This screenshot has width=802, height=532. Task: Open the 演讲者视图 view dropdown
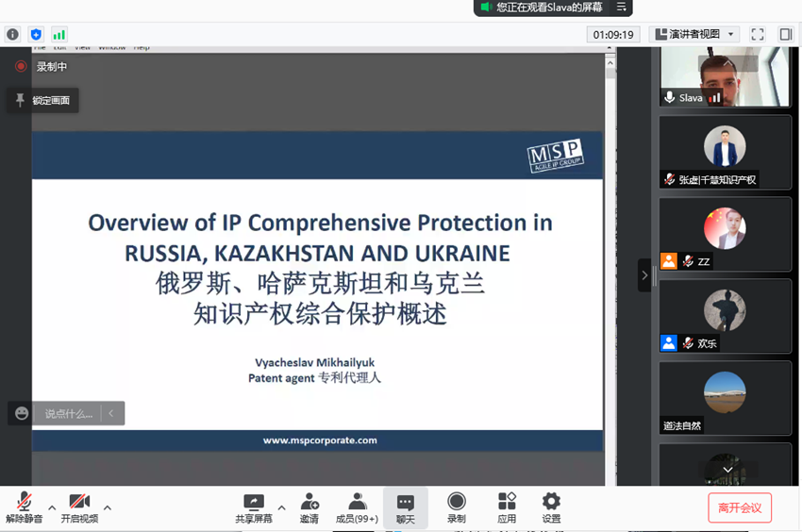pyautogui.click(x=695, y=34)
